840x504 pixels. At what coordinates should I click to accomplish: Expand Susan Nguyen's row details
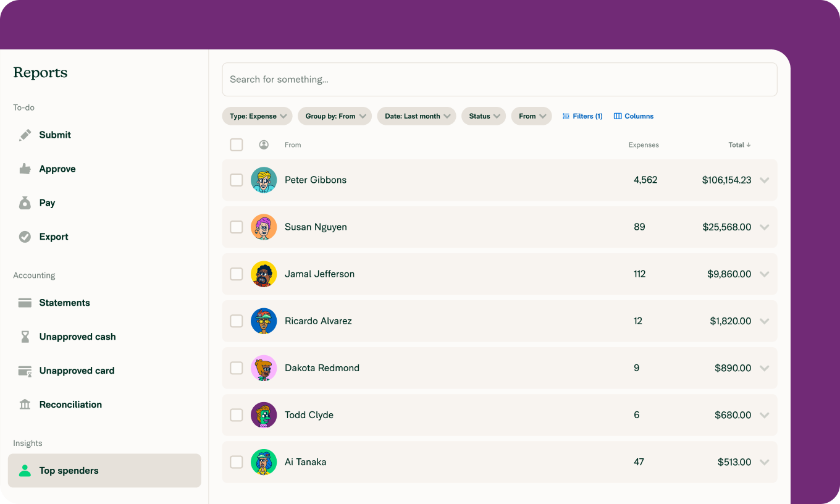765,227
